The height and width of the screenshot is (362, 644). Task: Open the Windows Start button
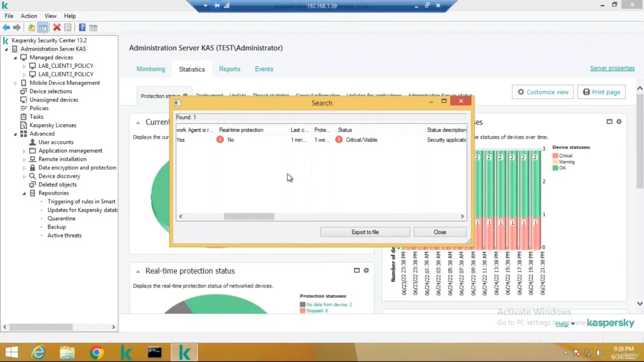(x=11, y=352)
